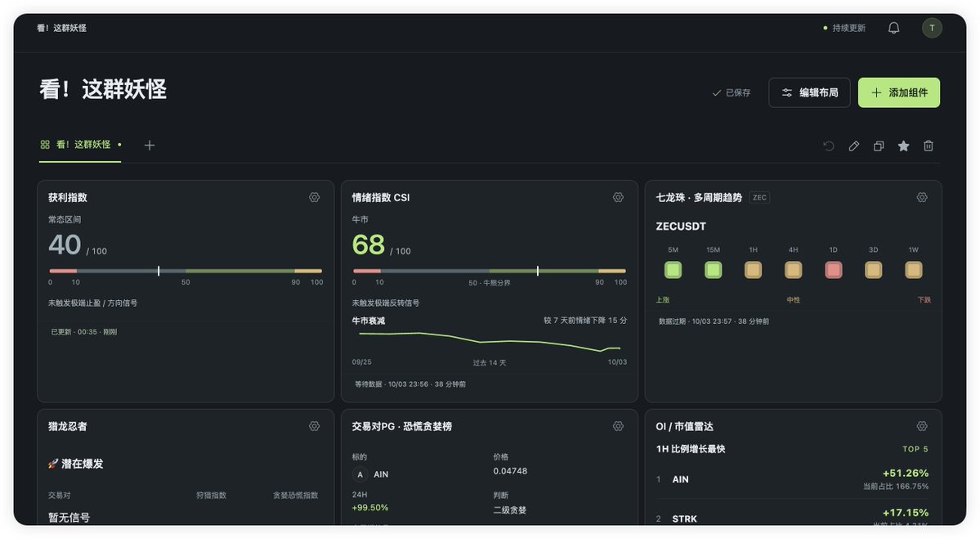Click the 已更新 · 00:35 status text
Image resolution: width=980 pixels, height=539 pixels.
pos(83,332)
